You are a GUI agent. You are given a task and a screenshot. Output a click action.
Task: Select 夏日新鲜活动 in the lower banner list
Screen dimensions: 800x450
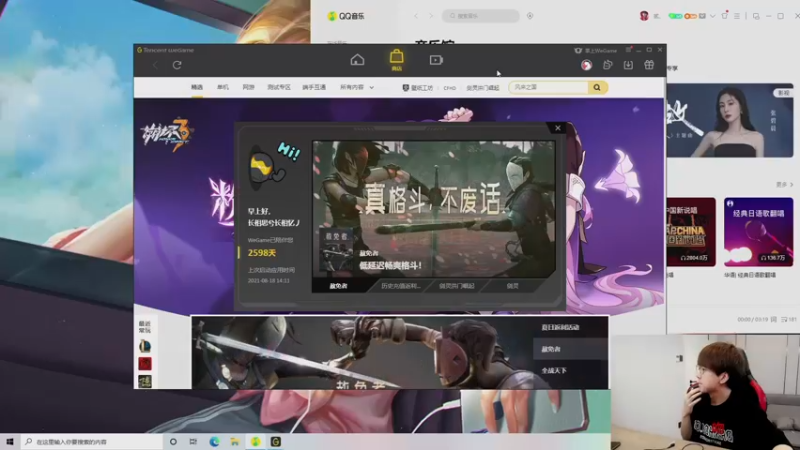(560, 328)
